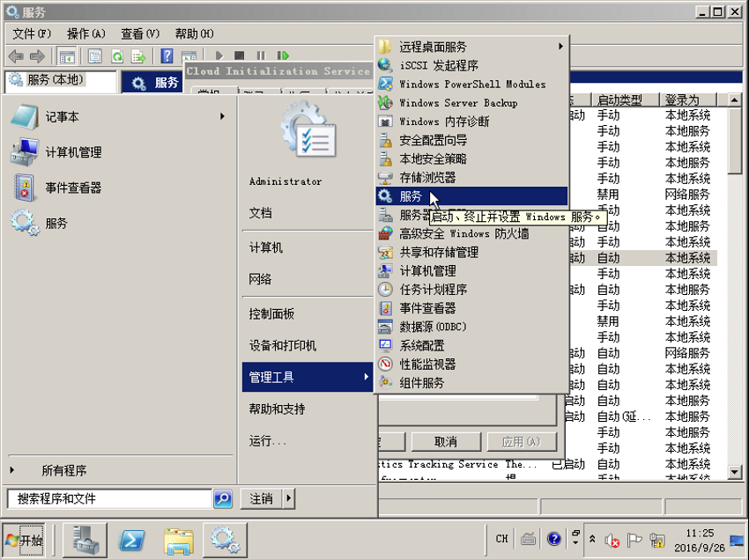
Task: Expand 远程桌面服务 submenu arrow
Action: (560, 47)
